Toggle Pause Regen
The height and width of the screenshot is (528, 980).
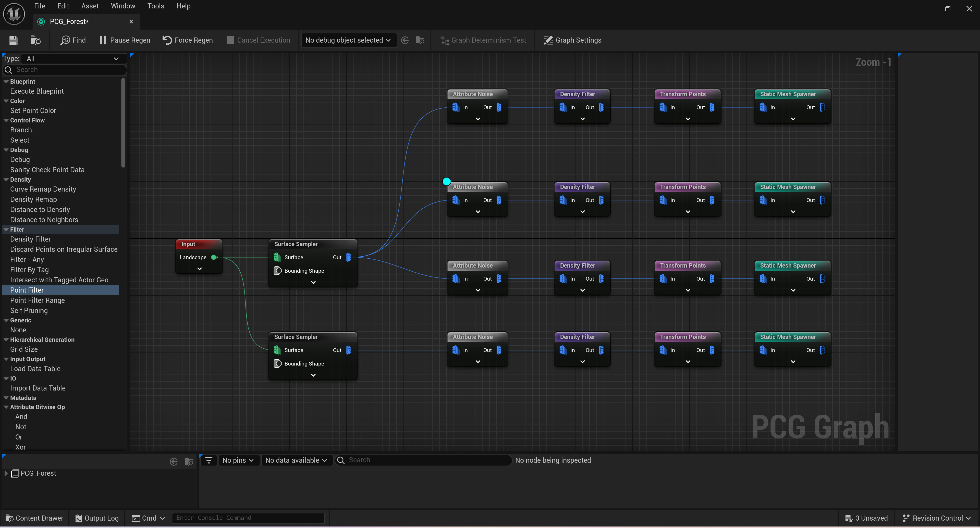point(124,40)
